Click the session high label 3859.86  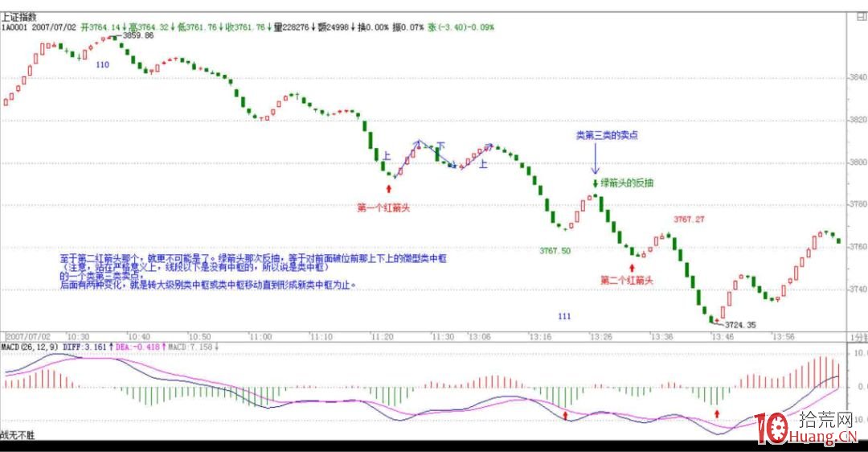[138, 35]
